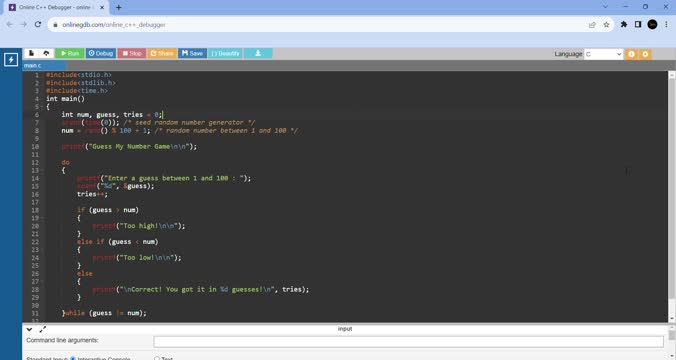Save the current project

point(192,53)
